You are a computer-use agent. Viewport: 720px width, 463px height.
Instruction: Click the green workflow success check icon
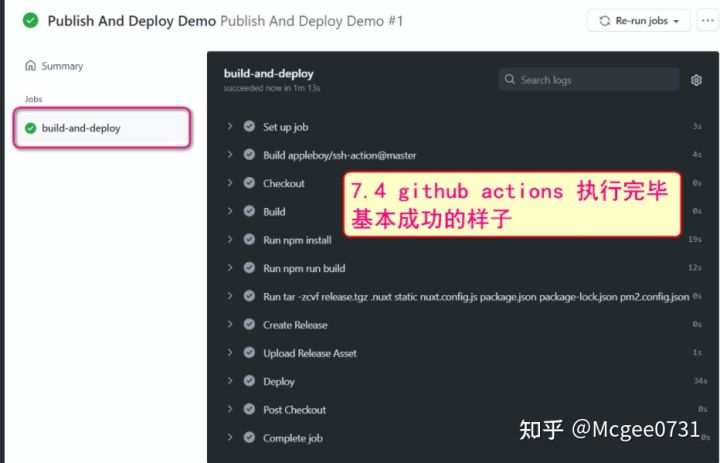pyautogui.click(x=31, y=21)
